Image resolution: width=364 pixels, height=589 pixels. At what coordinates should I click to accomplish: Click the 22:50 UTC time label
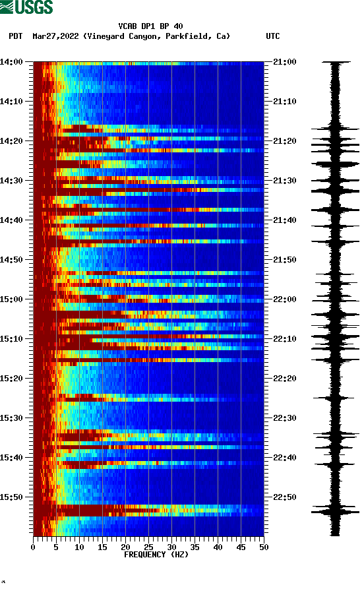pyautogui.click(x=285, y=497)
